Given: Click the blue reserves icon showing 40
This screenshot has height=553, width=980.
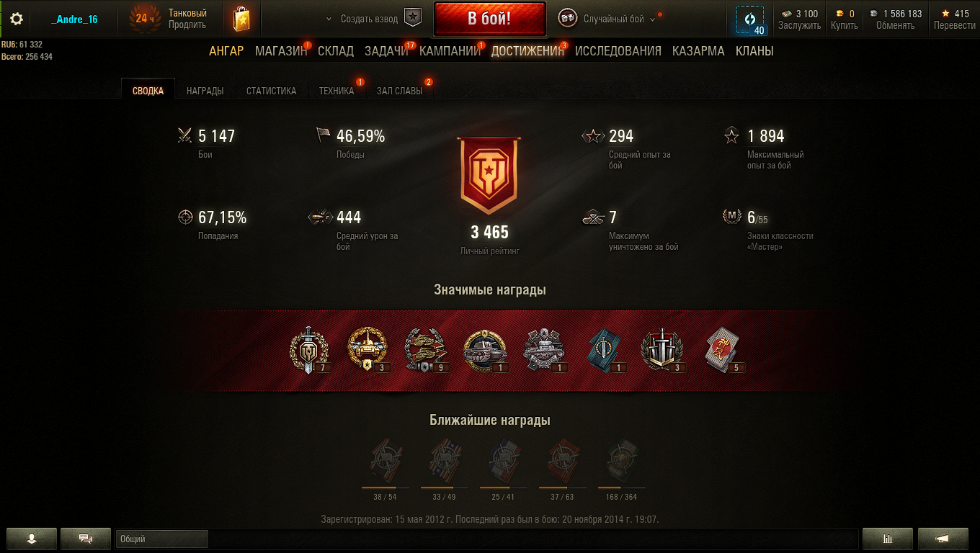Looking at the screenshot, I should (750, 20).
